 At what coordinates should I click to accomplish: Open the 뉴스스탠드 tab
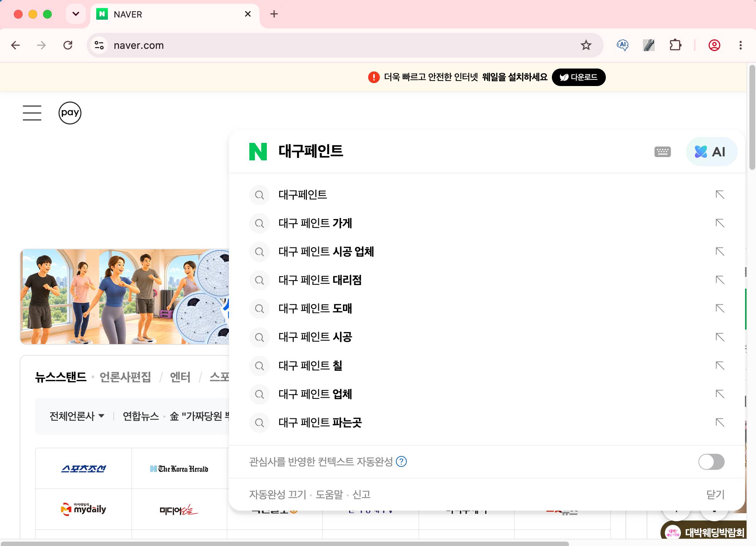pos(61,377)
